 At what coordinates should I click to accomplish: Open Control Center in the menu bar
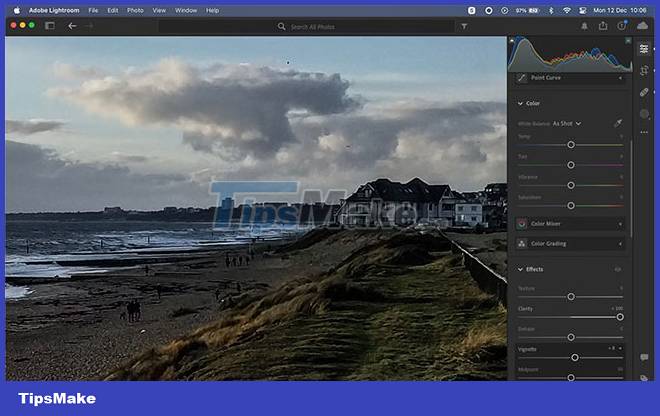point(583,11)
